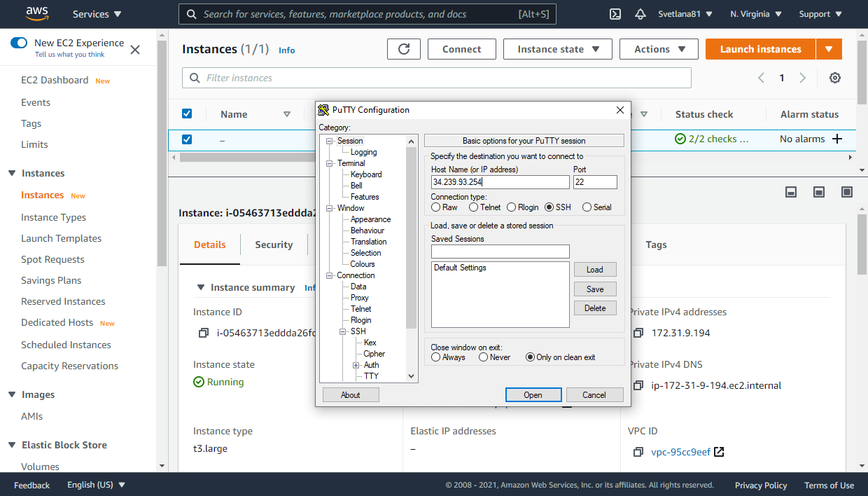Viewport: 868px width, 496px height.
Task: Select Default Settings saved session
Action: 460,268
